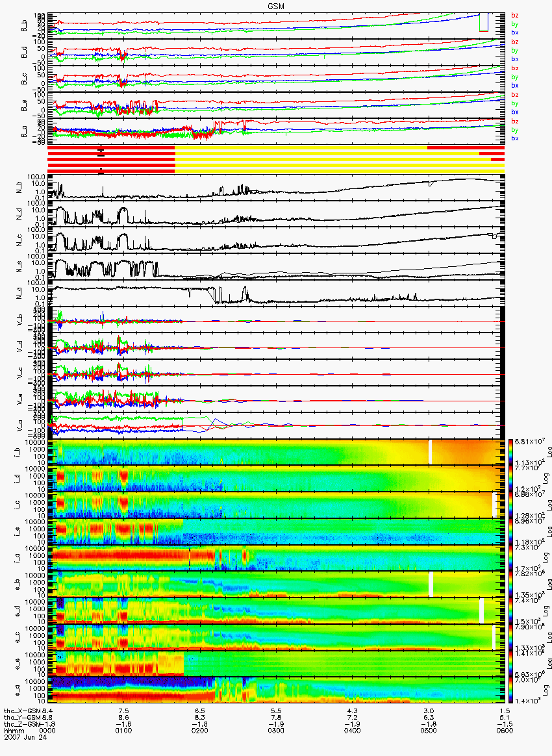This screenshot has height=756, width=552.
Task: Select the 0600 time tick label
Action: [x=505, y=731]
